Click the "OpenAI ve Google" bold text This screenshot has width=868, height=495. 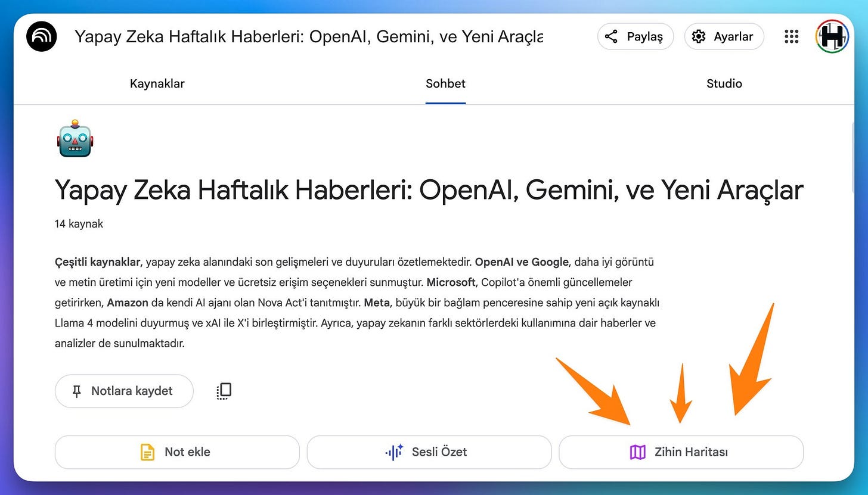tap(522, 262)
